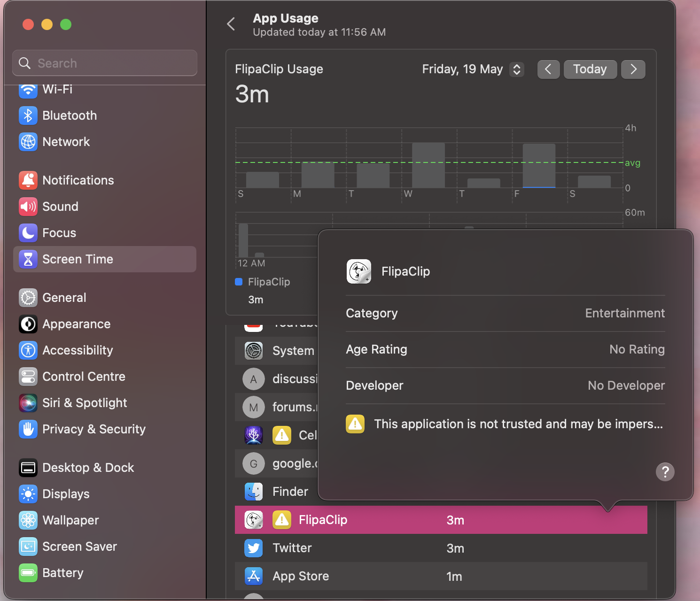The width and height of the screenshot is (700, 601).
Task: Click the 'M' avatar for forums row
Action: [254, 407]
